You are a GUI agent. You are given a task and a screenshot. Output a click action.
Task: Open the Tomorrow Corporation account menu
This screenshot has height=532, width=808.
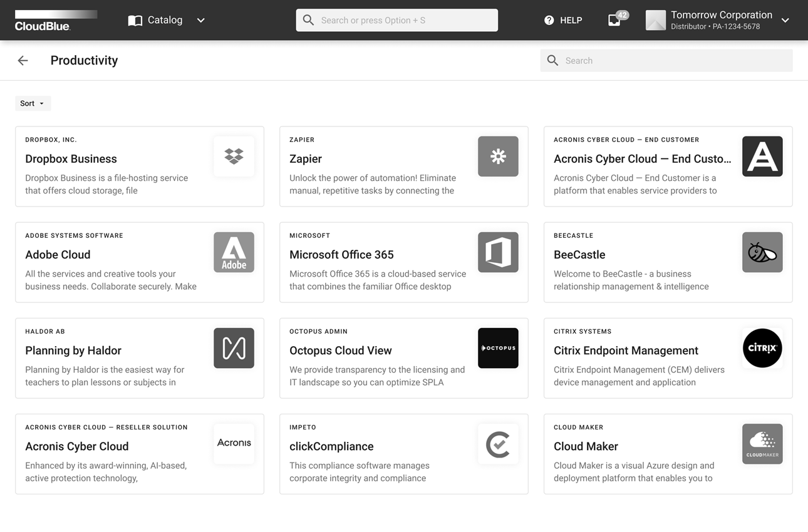(x=720, y=20)
